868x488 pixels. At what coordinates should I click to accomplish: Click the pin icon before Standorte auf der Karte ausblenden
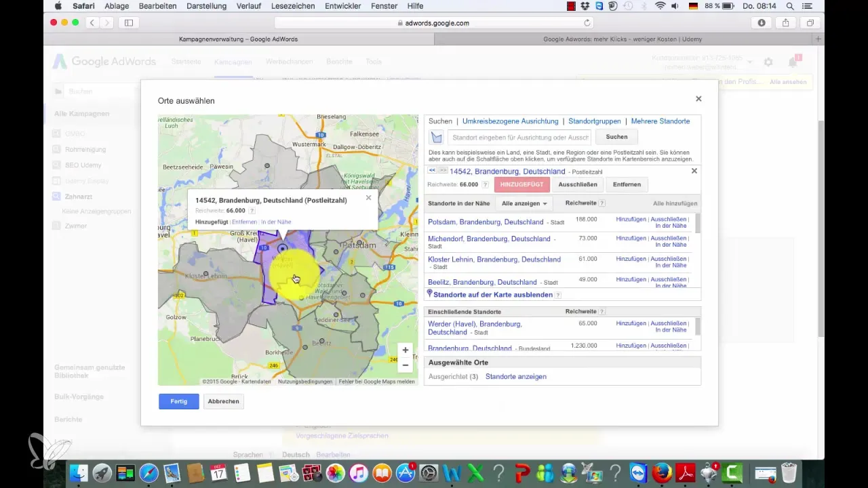429,294
